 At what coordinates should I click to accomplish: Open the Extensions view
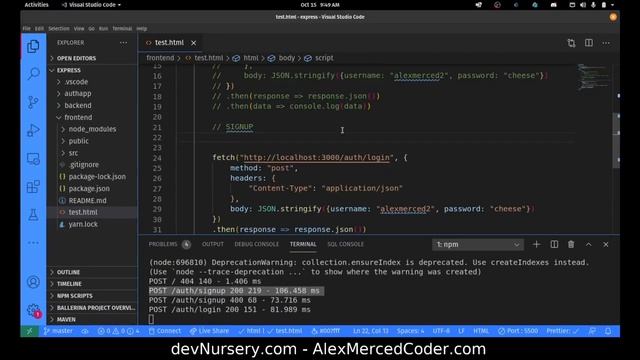[x=33, y=187]
